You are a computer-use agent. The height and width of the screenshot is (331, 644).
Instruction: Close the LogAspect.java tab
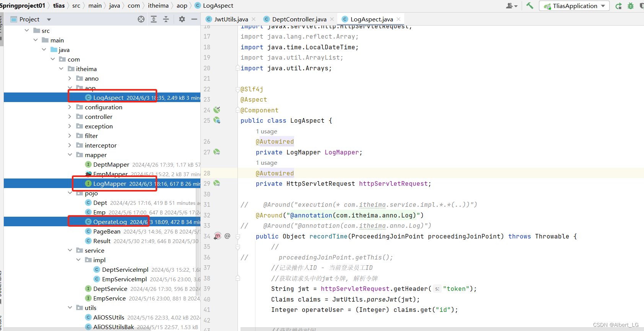pyautogui.click(x=398, y=19)
